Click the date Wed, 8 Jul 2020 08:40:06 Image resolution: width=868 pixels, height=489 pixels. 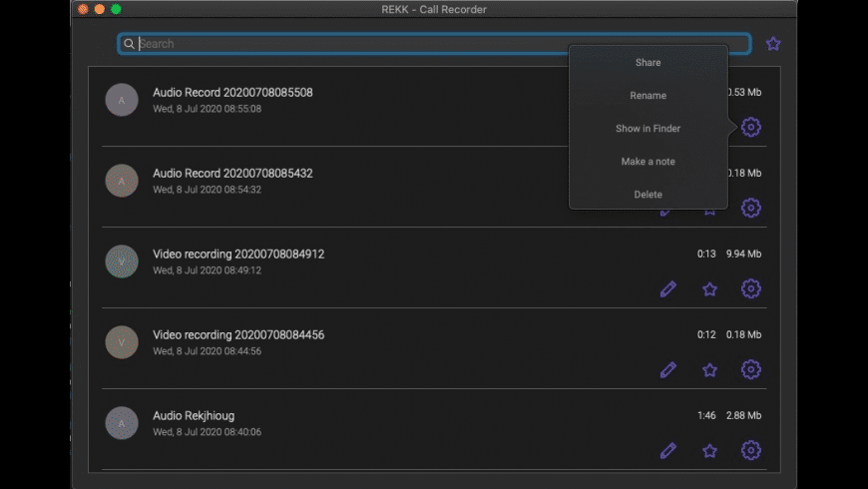208,432
